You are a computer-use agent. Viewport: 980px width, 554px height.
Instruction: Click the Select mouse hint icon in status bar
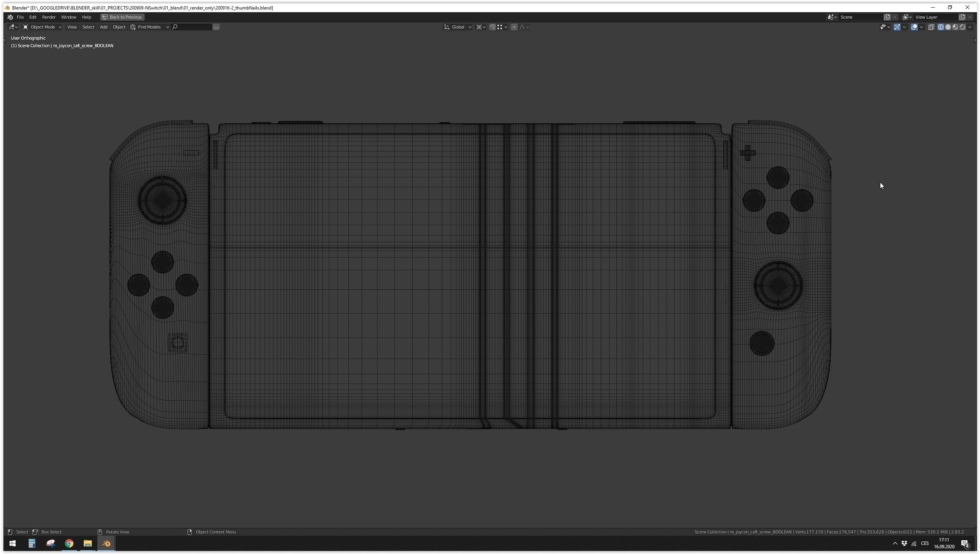click(x=10, y=532)
